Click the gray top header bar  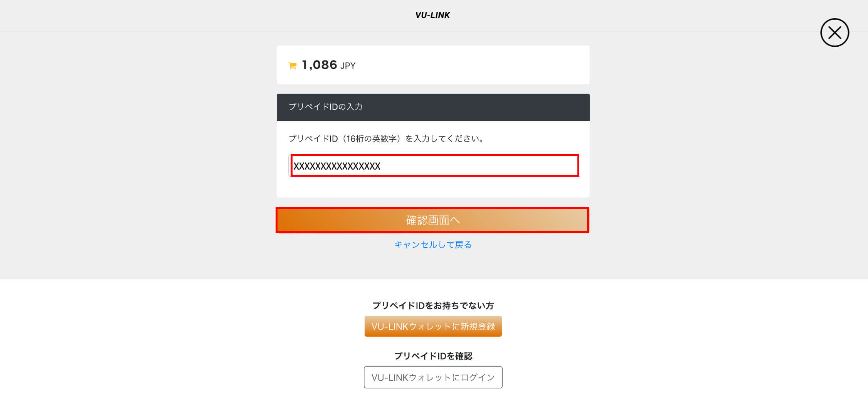click(x=434, y=15)
